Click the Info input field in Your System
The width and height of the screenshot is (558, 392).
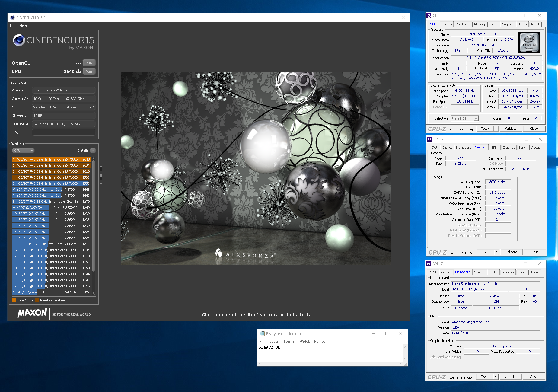pos(64,132)
